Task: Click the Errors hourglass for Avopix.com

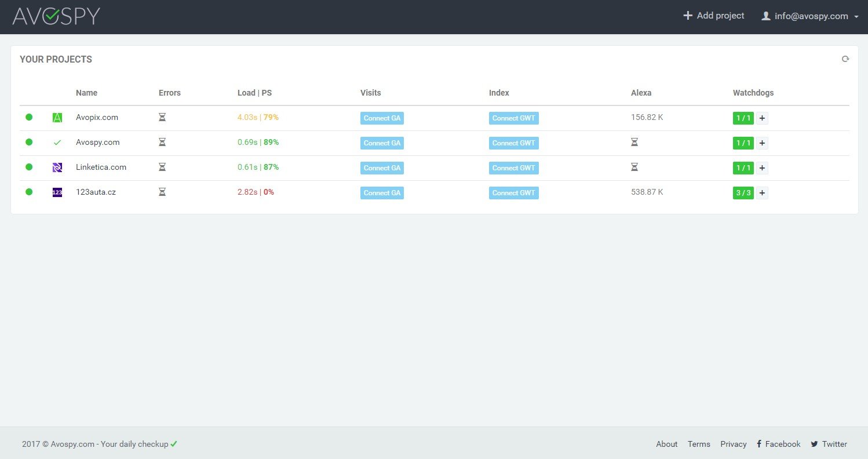Action: tap(162, 117)
